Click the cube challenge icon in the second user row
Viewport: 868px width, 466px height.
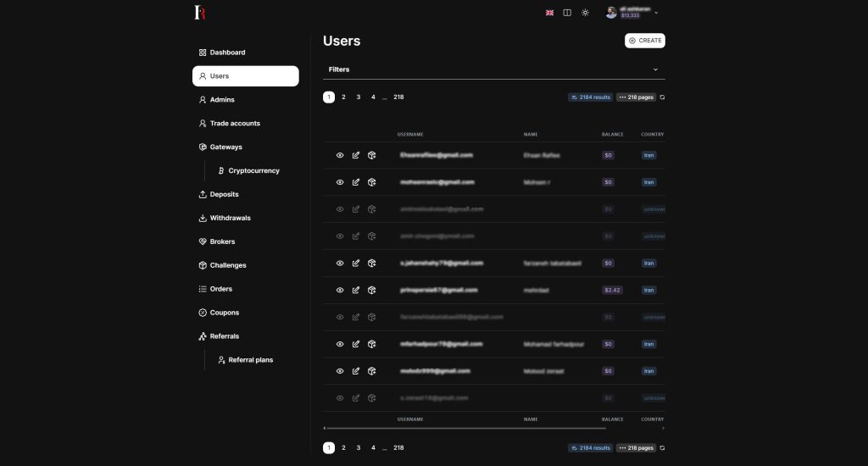coord(371,182)
